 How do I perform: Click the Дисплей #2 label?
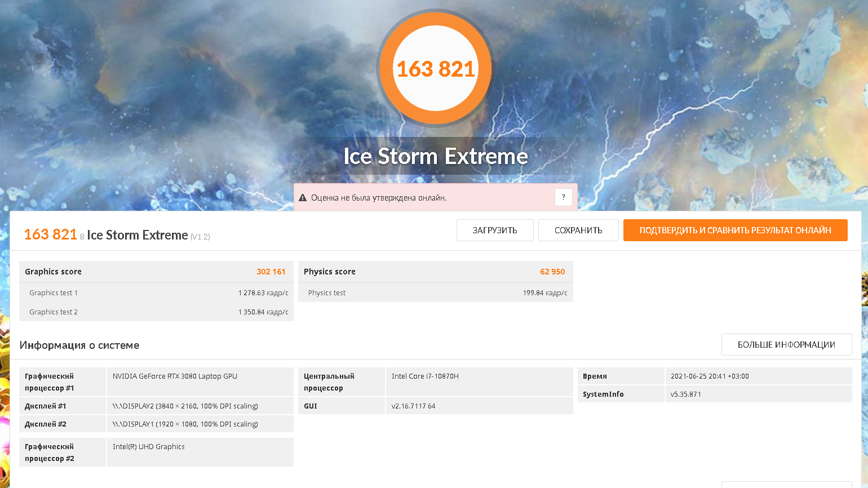pyautogui.click(x=63, y=424)
